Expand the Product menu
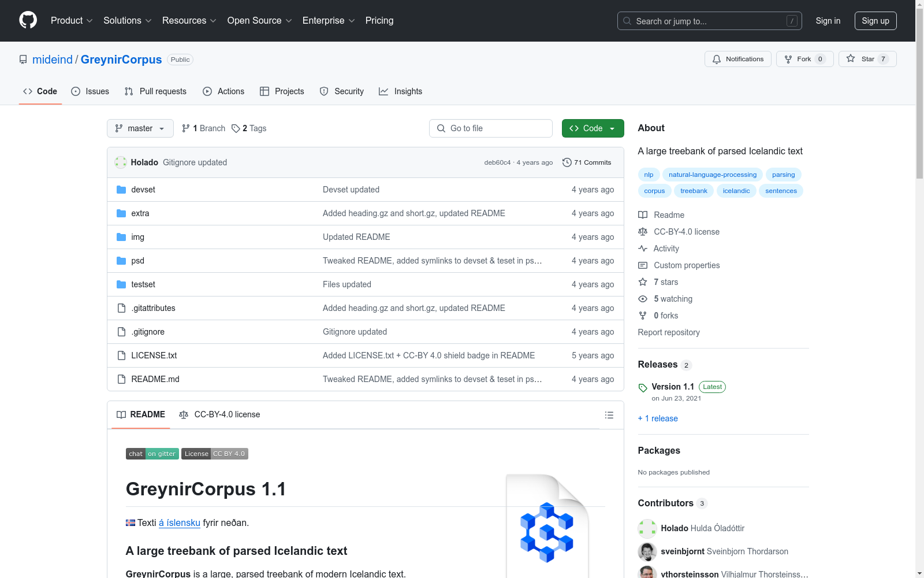 click(x=72, y=21)
